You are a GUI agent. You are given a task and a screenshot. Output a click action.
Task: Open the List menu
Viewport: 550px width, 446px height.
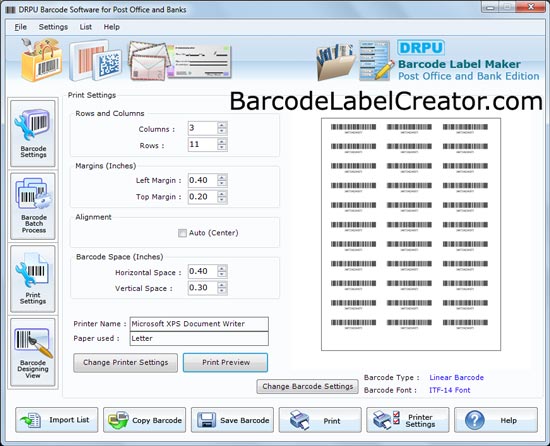(86, 27)
